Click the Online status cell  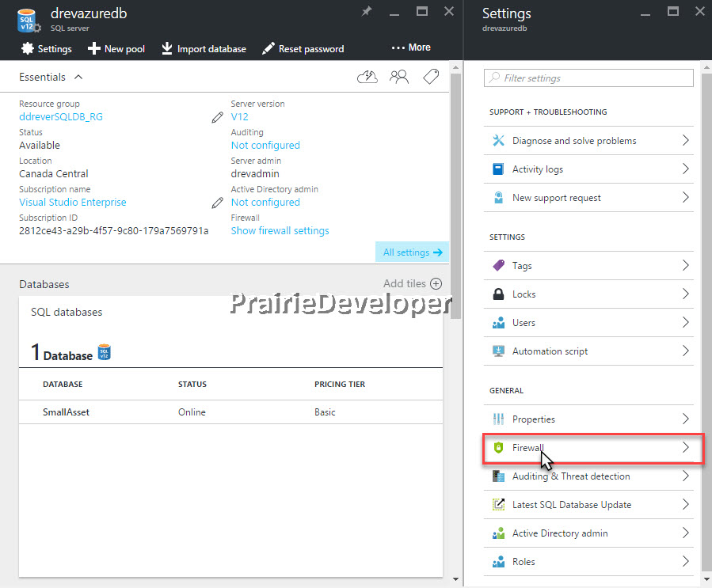pyautogui.click(x=192, y=412)
